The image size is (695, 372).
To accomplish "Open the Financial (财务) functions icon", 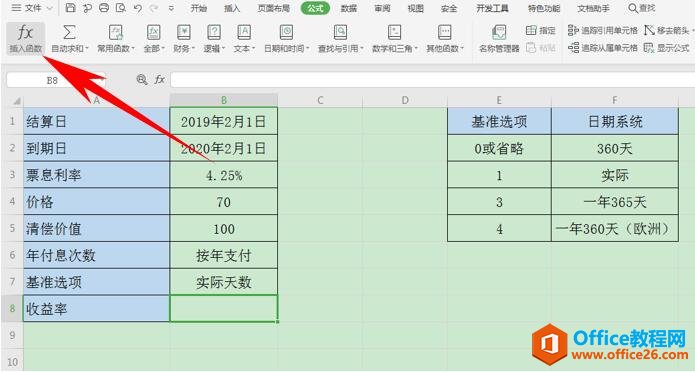I will (184, 32).
